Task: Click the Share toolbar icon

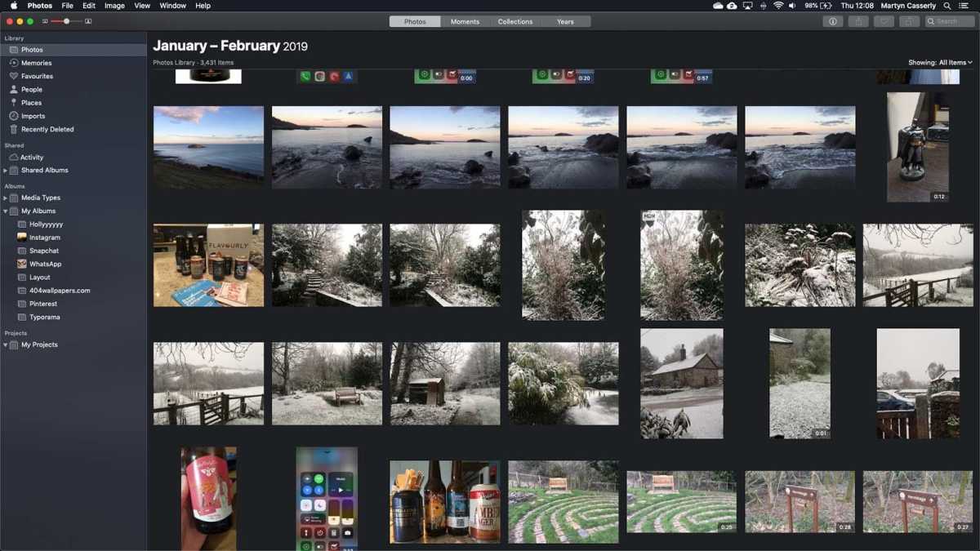Action: coord(857,21)
